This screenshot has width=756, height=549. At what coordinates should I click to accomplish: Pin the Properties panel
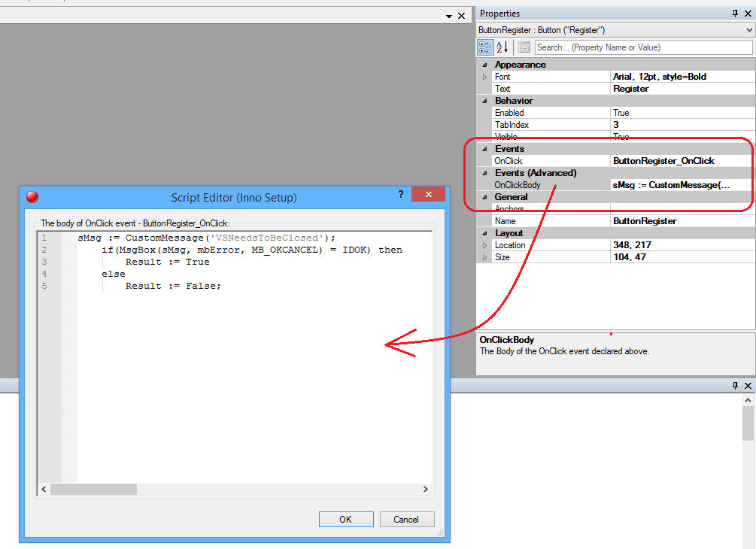pyautogui.click(x=735, y=14)
